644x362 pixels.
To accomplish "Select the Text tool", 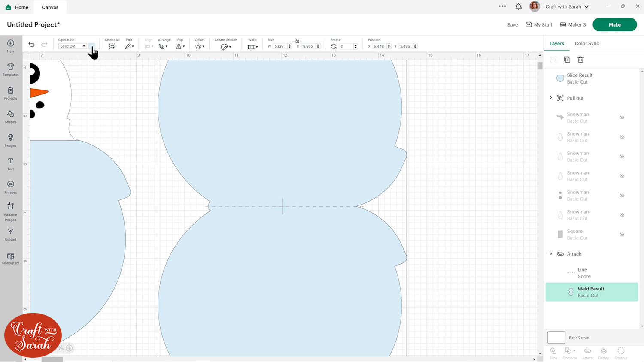I will click(x=11, y=163).
